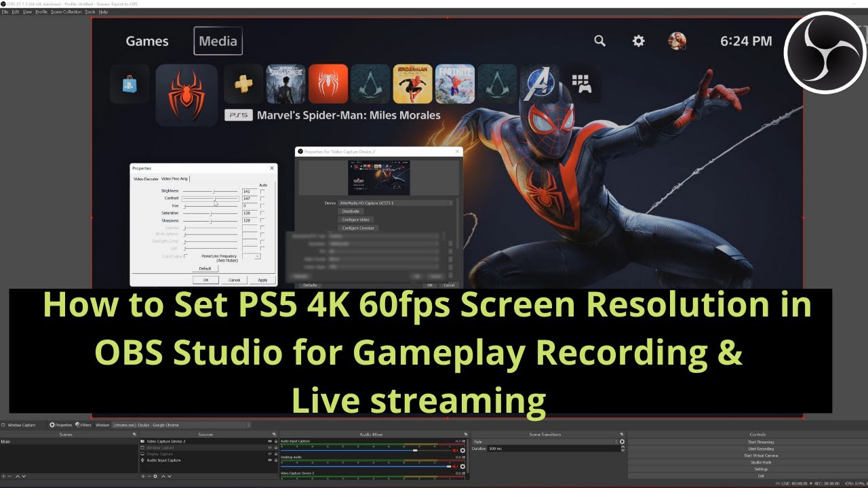Toggle visibility of Video Capture Device 2
This screenshot has width=868, height=488.
pos(270,441)
